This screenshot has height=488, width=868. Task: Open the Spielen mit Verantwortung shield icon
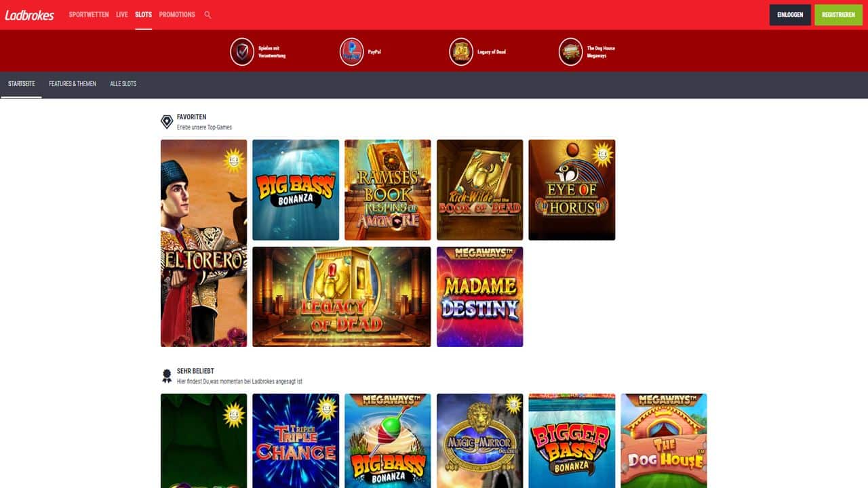242,52
